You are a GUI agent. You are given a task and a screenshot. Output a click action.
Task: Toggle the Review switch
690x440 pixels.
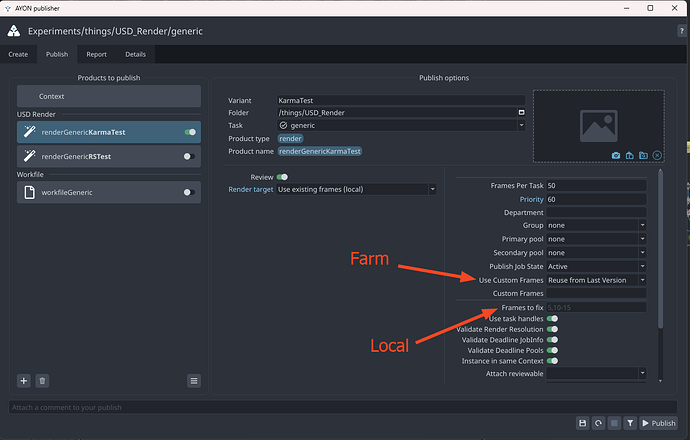[282, 177]
